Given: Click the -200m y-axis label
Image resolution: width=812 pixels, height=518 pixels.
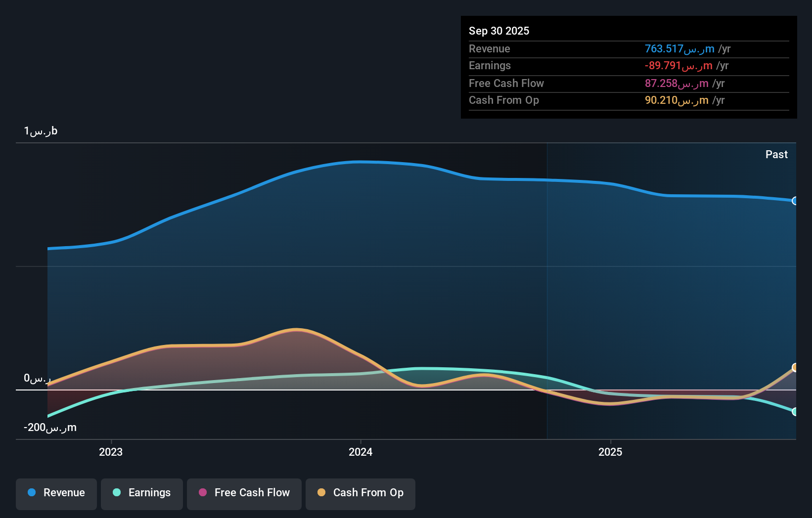Looking at the screenshot, I should click(x=49, y=428).
